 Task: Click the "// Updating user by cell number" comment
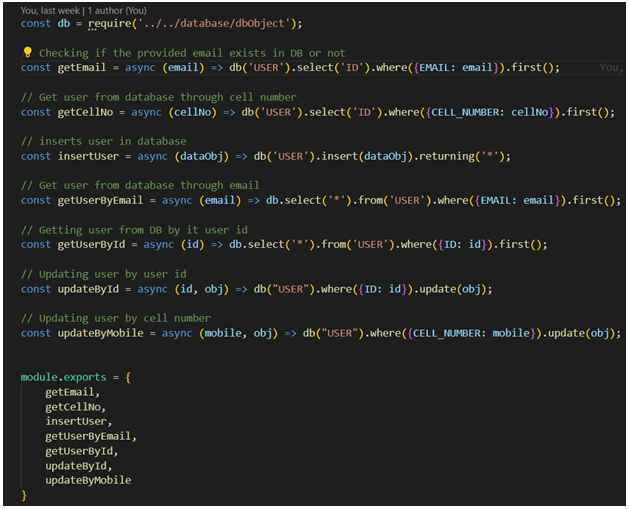[x=118, y=318]
